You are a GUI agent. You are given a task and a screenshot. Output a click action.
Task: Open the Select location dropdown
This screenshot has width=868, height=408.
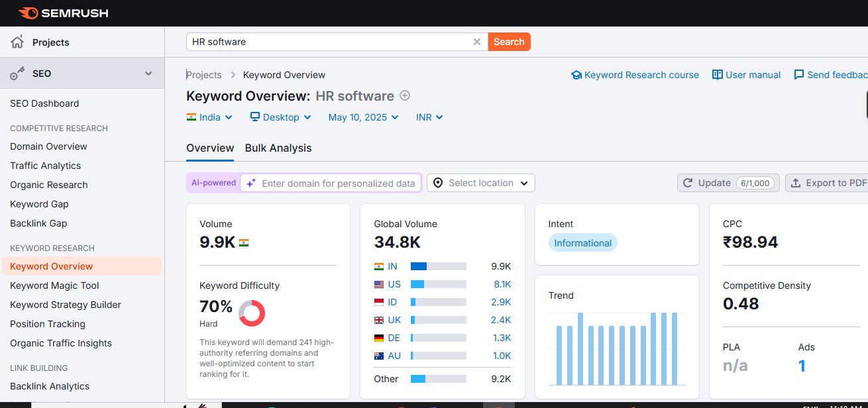(x=481, y=183)
